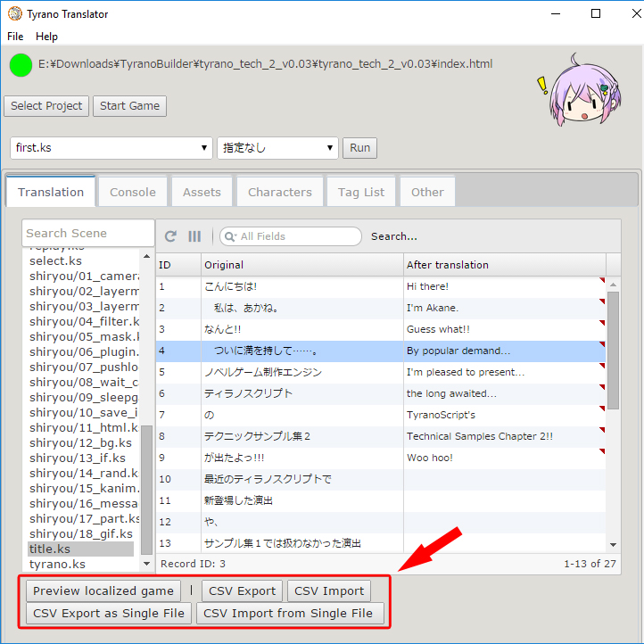The height and width of the screenshot is (644, 644).
Task: Sort by the Original column header
Action: [301, 265]
